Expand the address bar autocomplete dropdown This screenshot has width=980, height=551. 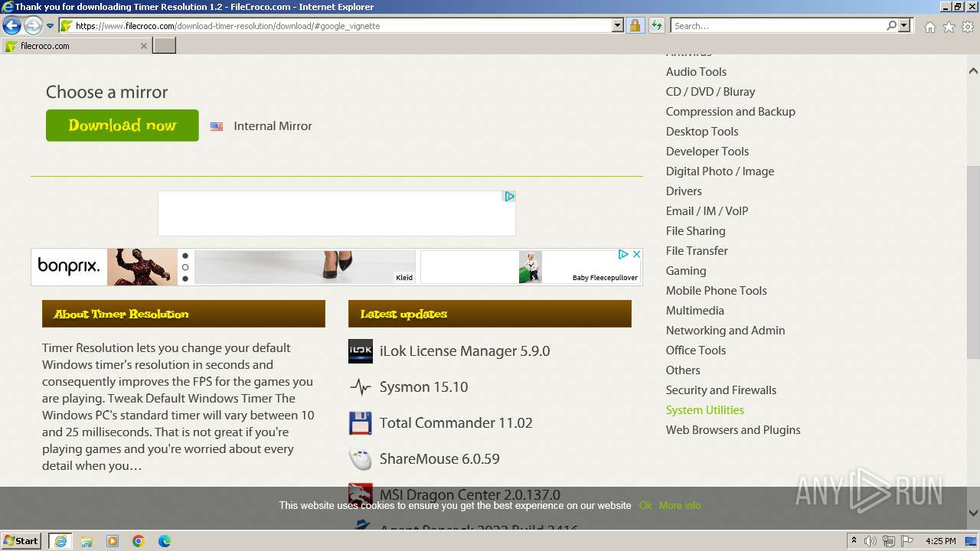coord(618,26)
